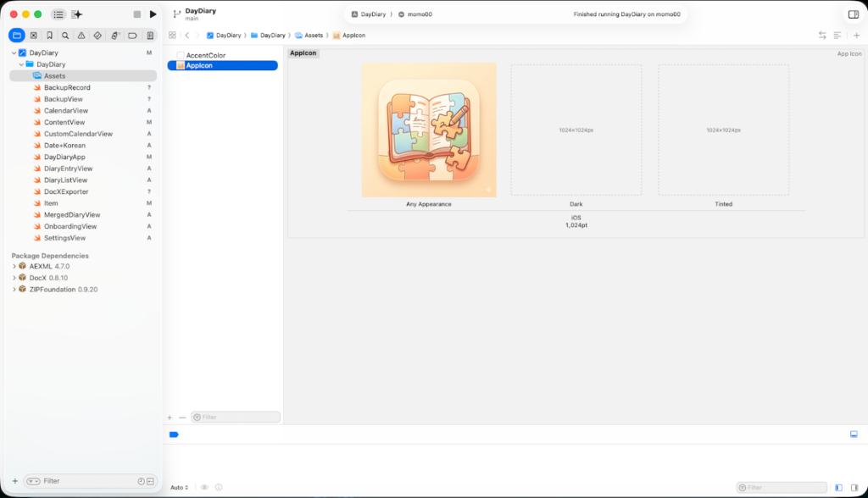Open the Breakpoint navigator icon
Viewport: 868px width, 498px height.
click(x=132, y=36)
